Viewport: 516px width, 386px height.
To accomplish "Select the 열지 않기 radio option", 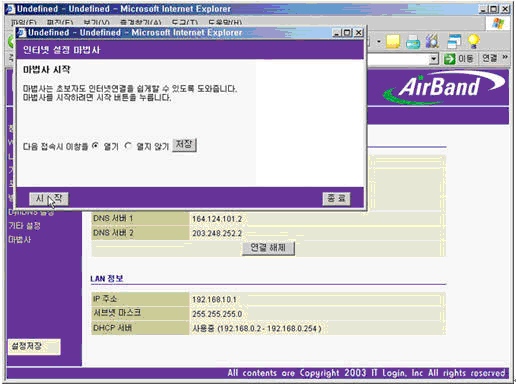I will [128, 146].
